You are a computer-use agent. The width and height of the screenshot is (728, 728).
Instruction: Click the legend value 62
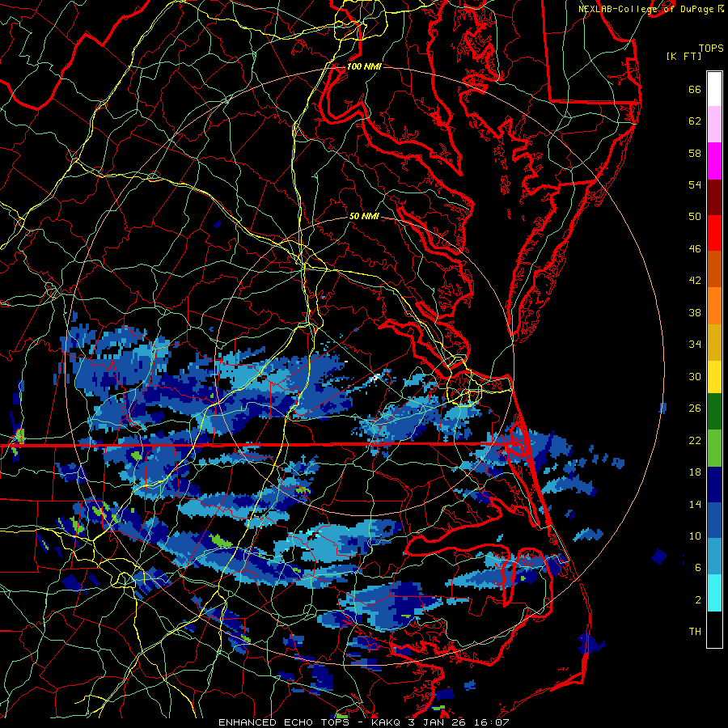pos(695,121)
